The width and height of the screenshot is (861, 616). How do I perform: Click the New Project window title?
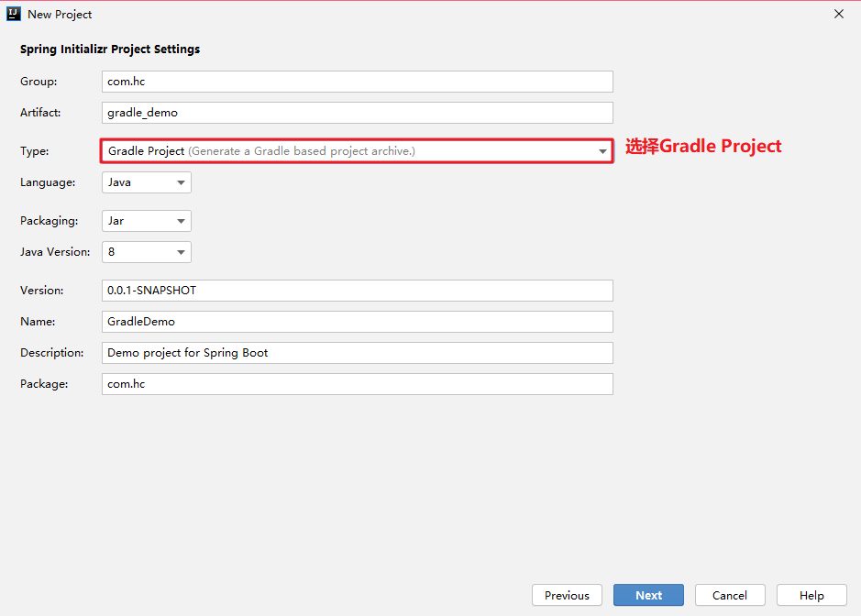tap(60, 15)
